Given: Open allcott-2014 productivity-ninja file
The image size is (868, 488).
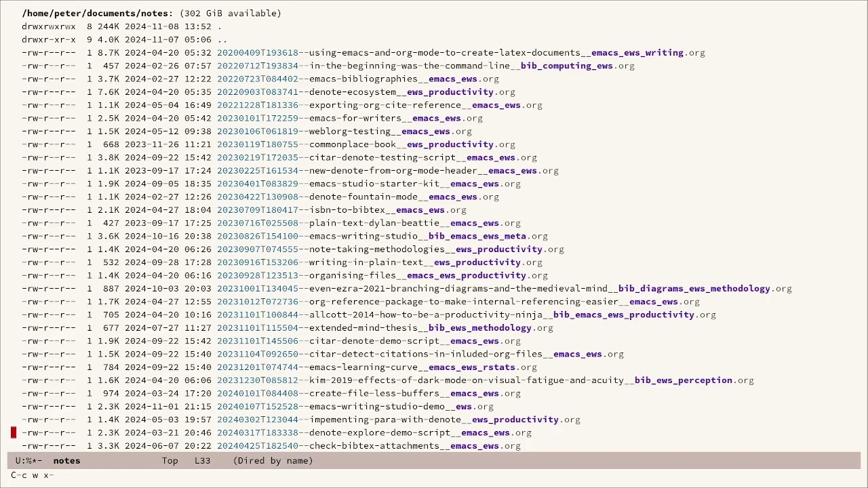Looking at the screenshot, I should [467, 314].
